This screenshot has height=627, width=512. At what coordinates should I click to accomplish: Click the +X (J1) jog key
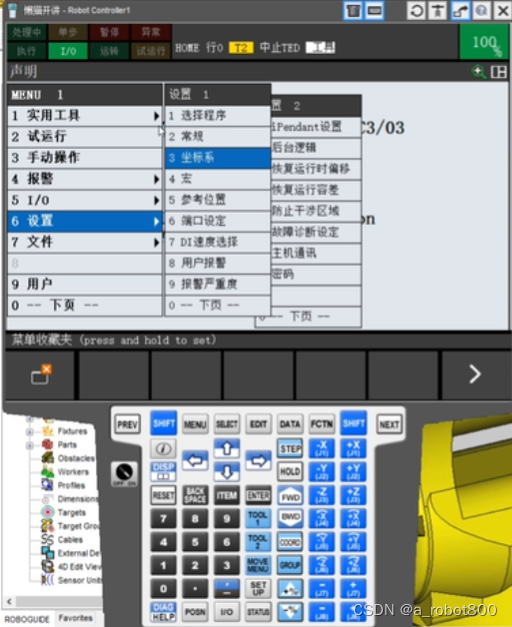click(353, 449)
